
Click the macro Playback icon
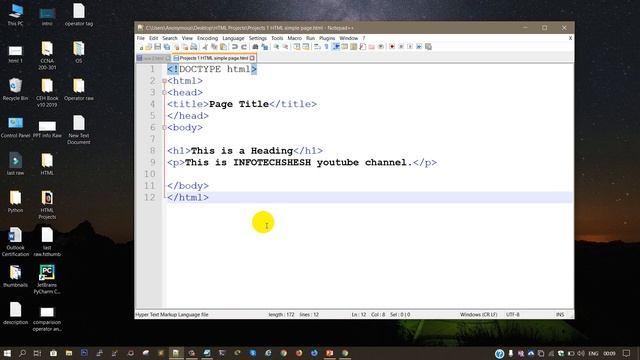(410, 47)
